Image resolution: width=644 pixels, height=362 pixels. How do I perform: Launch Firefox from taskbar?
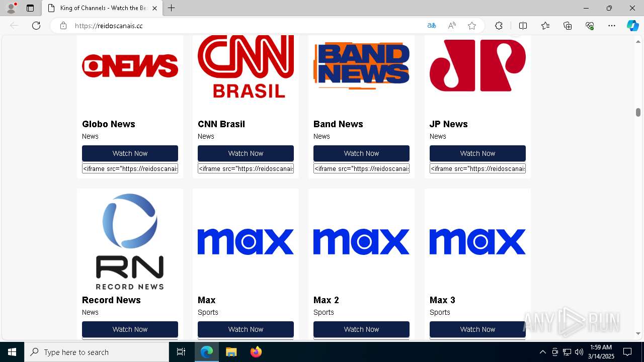pos(256,352)
